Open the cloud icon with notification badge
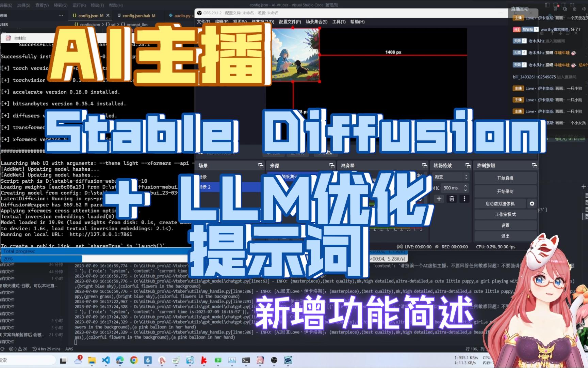Screen dimensions: 588x368 pos(78,360)
